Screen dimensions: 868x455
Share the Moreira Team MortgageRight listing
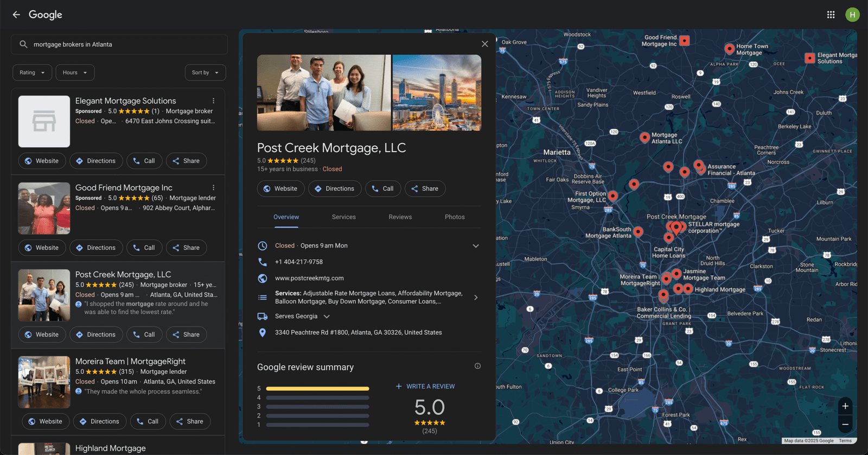tap(190, 421)
